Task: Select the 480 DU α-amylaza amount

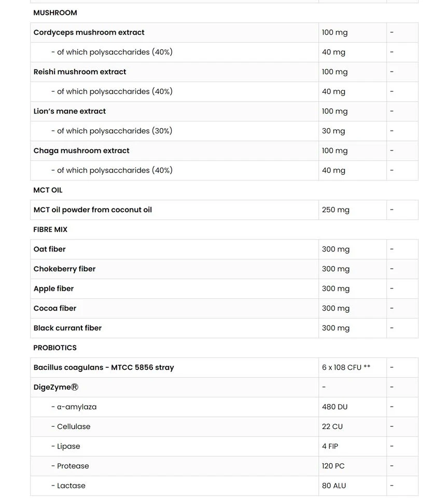Action: click(x=334, y=407)
